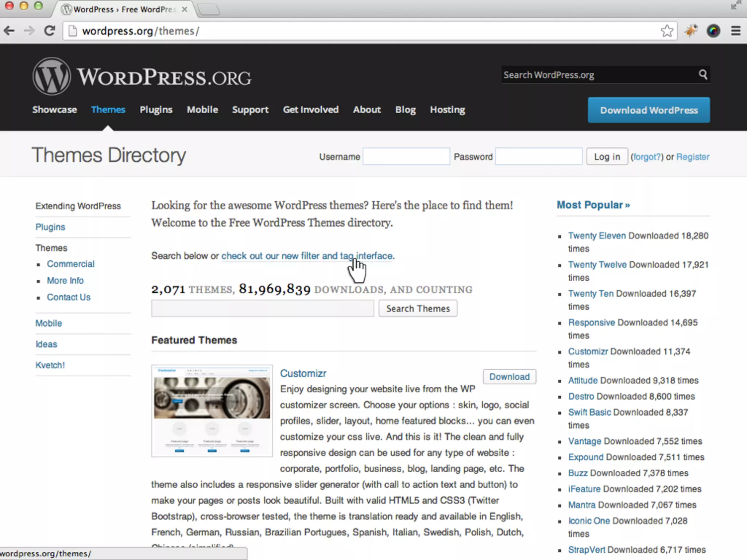The image size is (747, 560).
Task: Click the WordPress logo in header
Action: 51,77
